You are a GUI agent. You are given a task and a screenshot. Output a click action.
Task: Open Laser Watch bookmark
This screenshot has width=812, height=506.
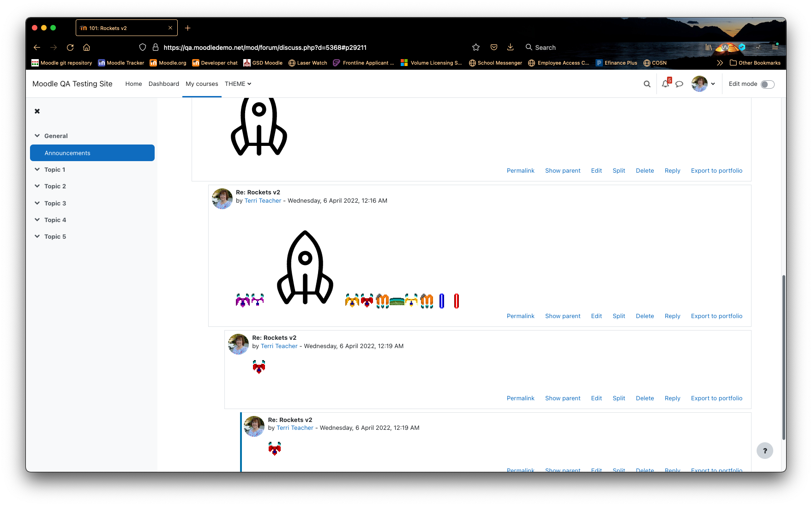coord(308,63)
